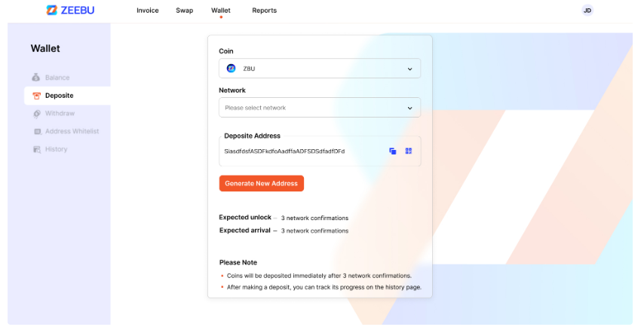The image size is (644, 330).
Task: Expand the Coin dropdown arrow
Action: (410, 69)
